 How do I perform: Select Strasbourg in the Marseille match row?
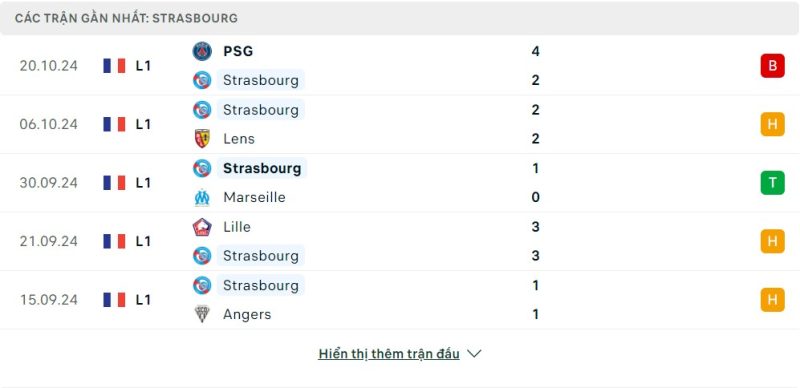coord(262,168)
